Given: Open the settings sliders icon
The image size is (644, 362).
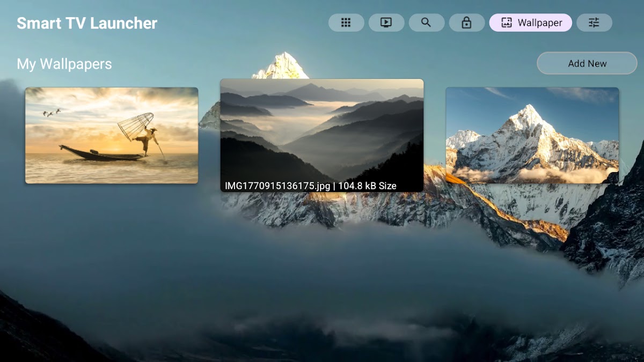Looking at the screenshot, I should 594,23.
